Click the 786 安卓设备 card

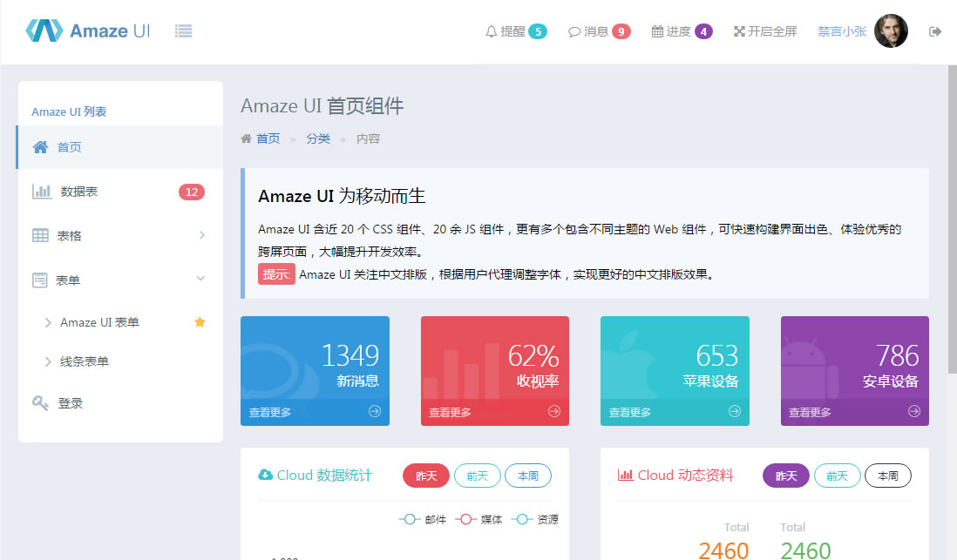click(855, 370)
